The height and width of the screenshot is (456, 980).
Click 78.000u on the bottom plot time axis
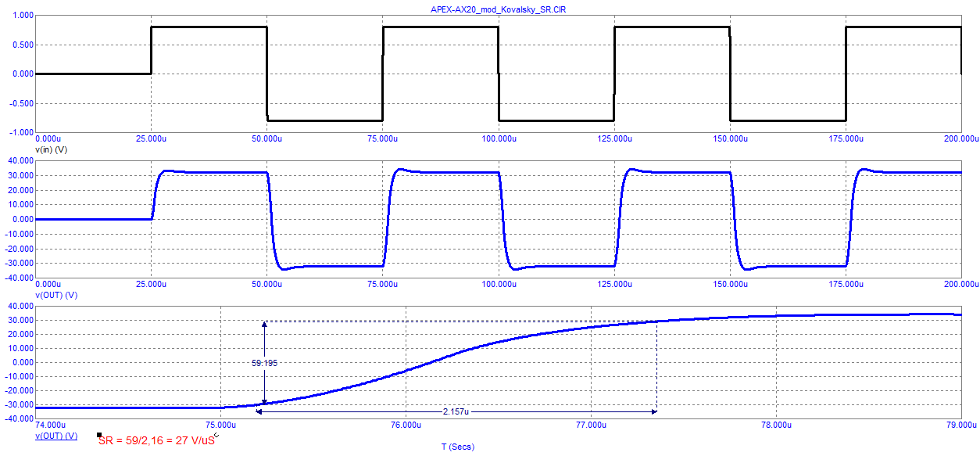coord(775,425)
